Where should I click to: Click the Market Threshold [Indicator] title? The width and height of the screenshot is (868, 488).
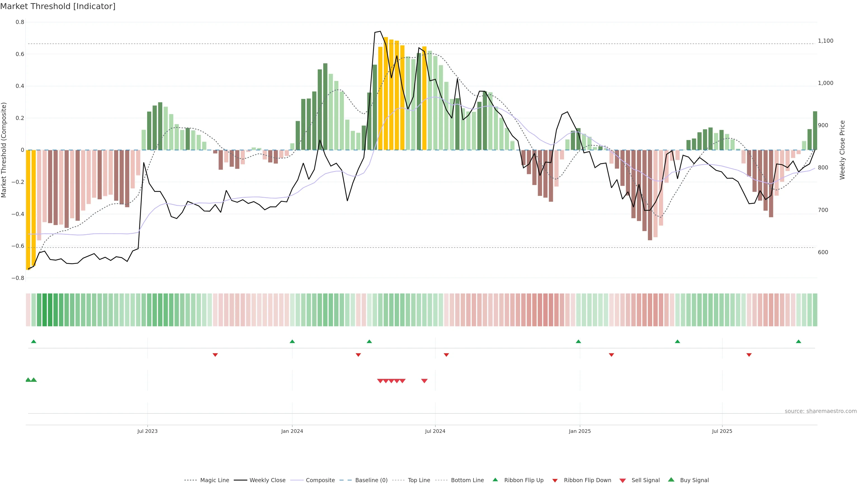[58, 6]
